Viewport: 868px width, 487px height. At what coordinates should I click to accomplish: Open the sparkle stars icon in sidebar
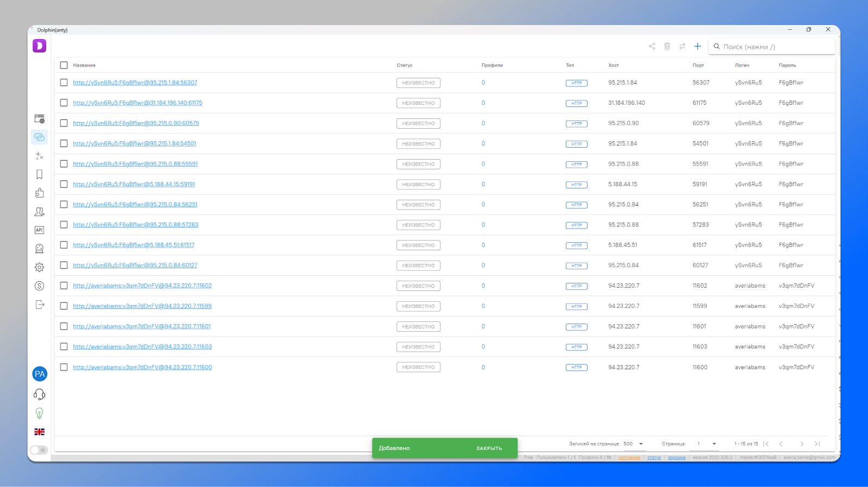pyautogui.click(x=40, y=156)
